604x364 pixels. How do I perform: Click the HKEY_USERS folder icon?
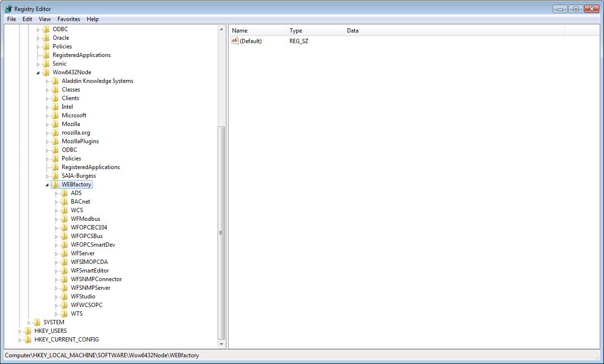click(x=28, y=331)
